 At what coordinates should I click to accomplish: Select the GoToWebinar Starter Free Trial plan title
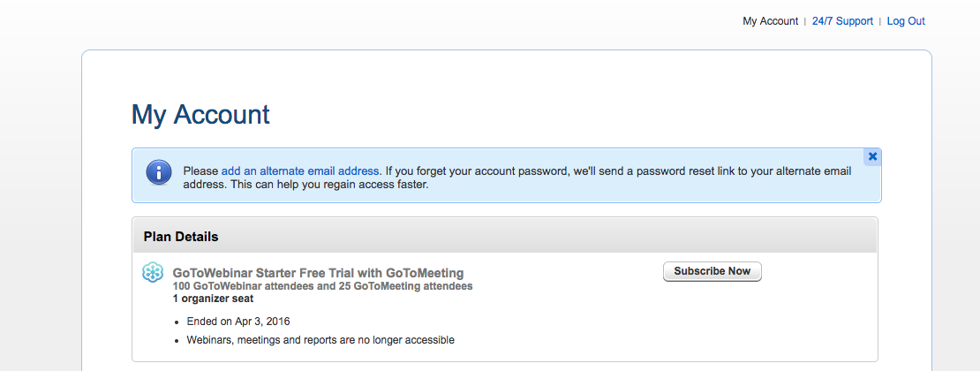[318, 274]
